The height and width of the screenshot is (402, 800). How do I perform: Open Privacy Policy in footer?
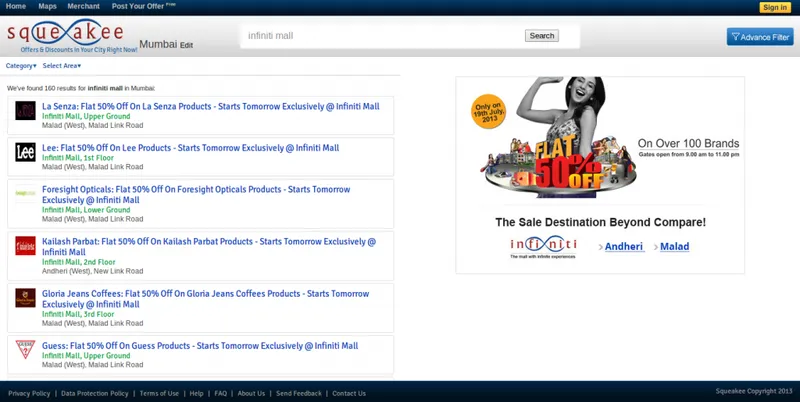click(x=29, y=393)
